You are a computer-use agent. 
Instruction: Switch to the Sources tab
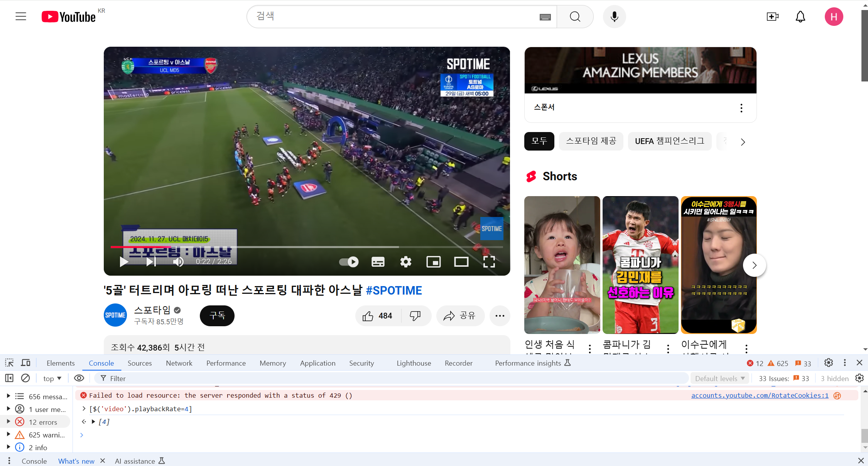coord(140,363)
